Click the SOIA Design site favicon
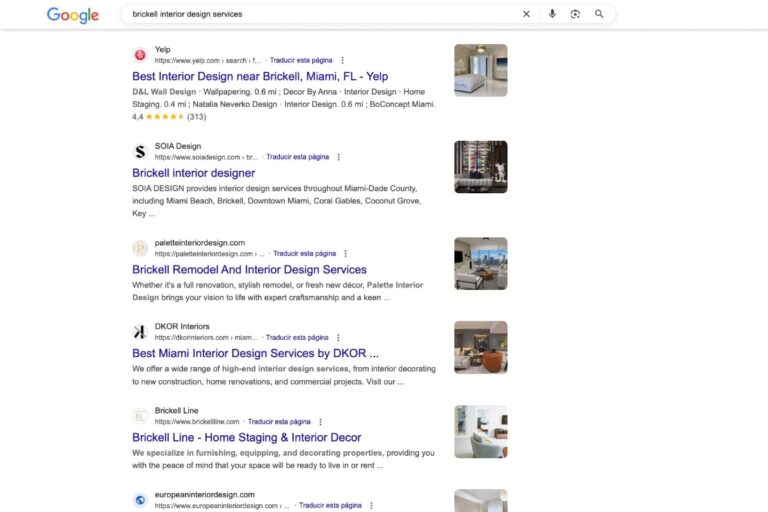The width and height of the screenshot is (768, 512). pyautogui.click(x=140, y=151)
